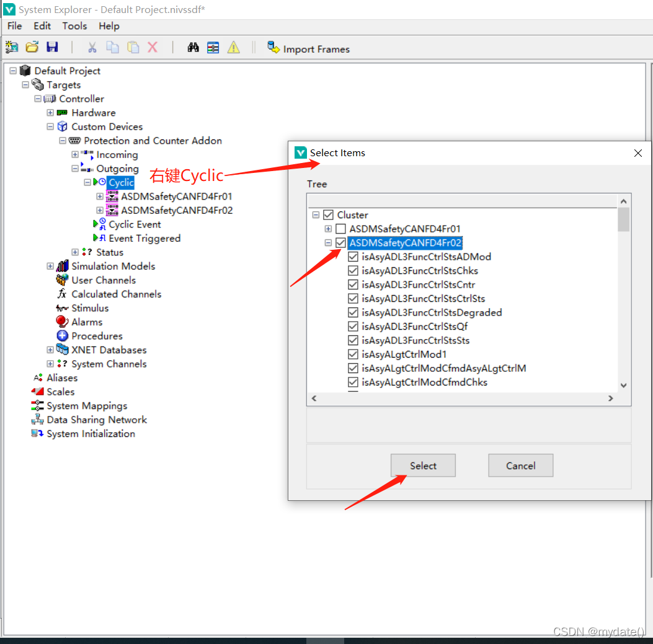Open the Edit menu
Screen dimensions: 653x644
(42, 26)
